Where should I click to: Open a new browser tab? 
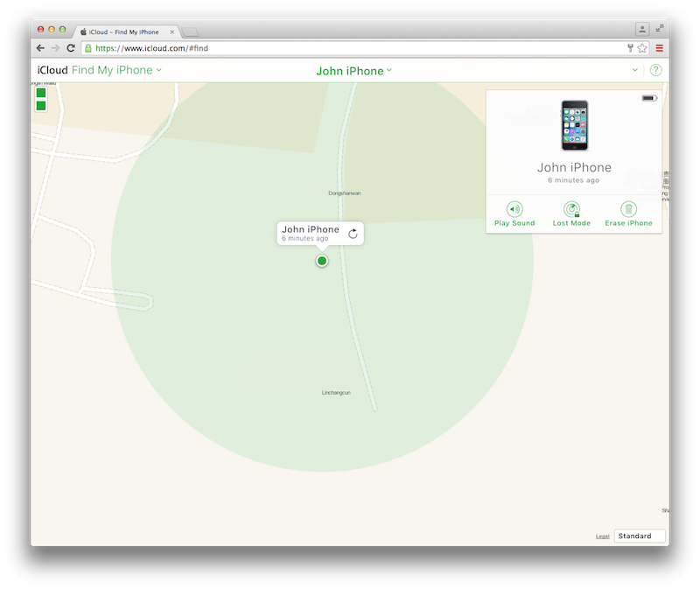(x=190, y=32)
